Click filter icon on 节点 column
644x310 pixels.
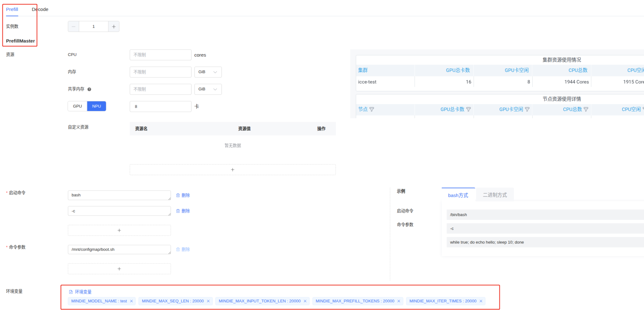372,109
